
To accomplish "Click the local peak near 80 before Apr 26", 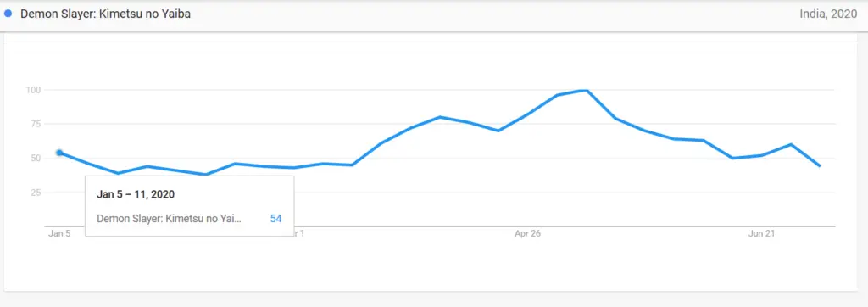I will click(440, 117).
